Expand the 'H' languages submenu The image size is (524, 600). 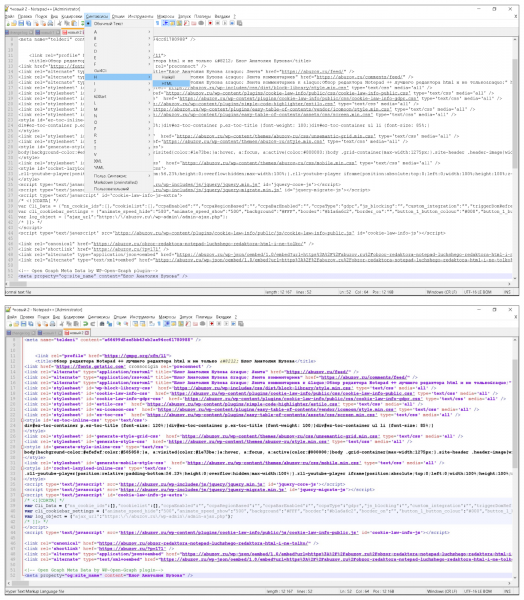(119, 77)
